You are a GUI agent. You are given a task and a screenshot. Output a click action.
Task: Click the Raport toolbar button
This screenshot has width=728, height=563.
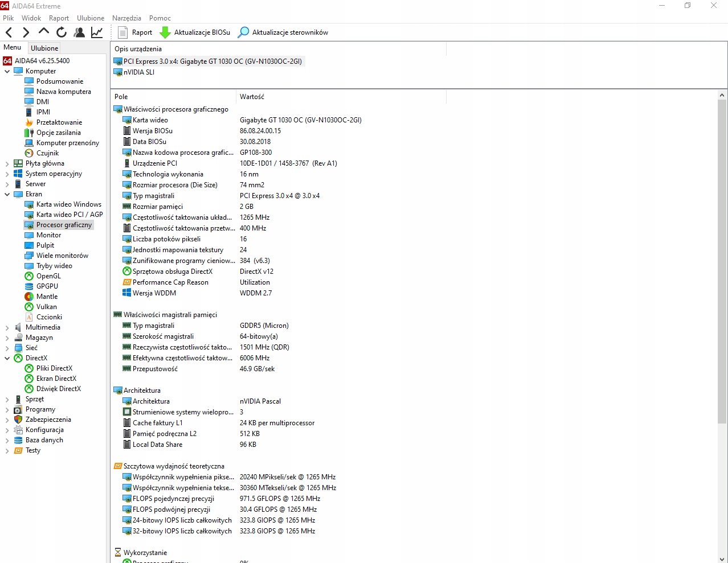tap(135, 32)
